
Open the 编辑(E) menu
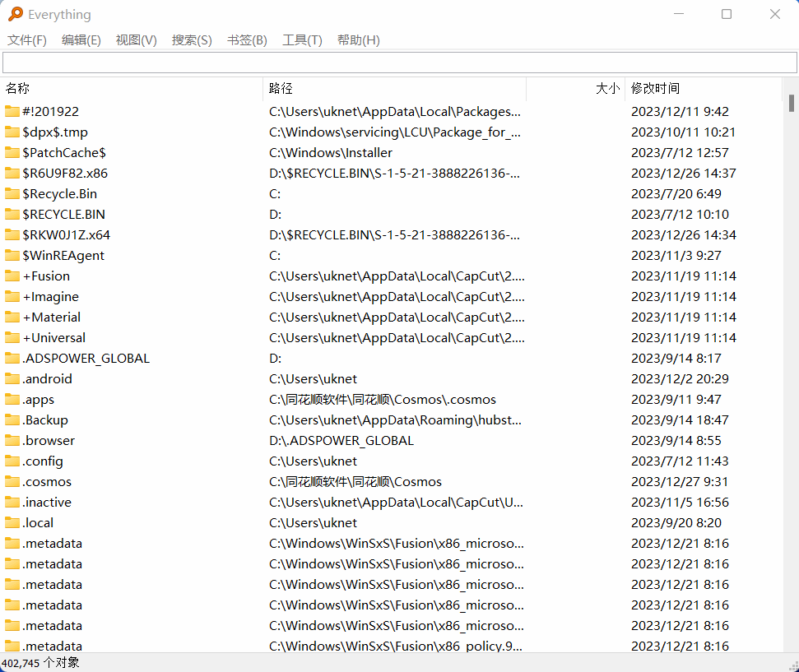[81, 39]
